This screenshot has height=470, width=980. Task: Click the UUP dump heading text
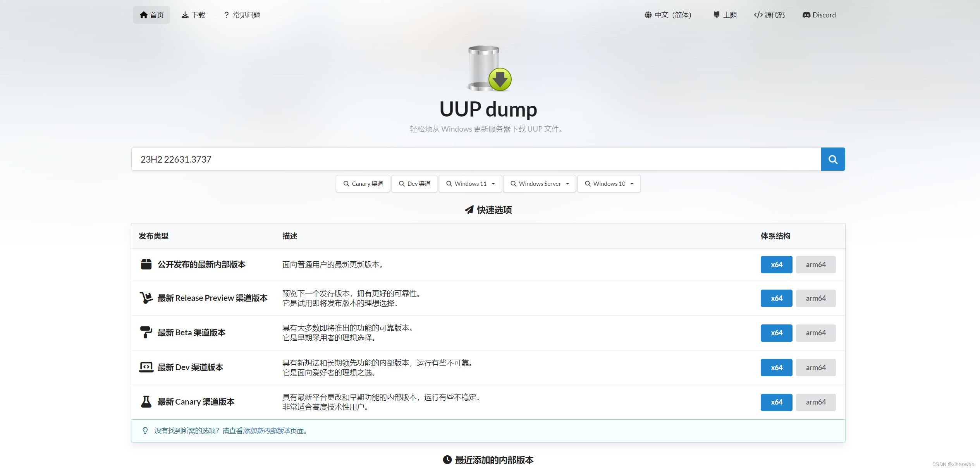pos(488,109)
